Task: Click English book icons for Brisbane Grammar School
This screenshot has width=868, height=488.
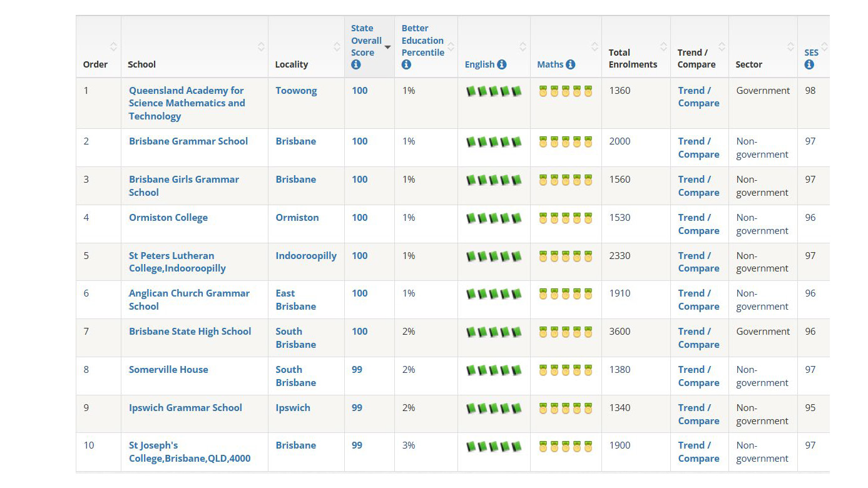Action: click(494, 142)
